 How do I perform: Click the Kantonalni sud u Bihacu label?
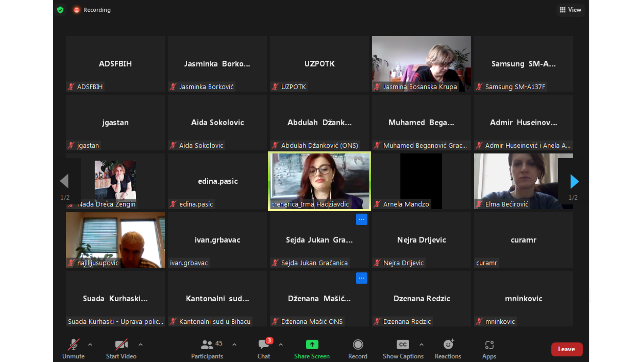coord(215,321)
